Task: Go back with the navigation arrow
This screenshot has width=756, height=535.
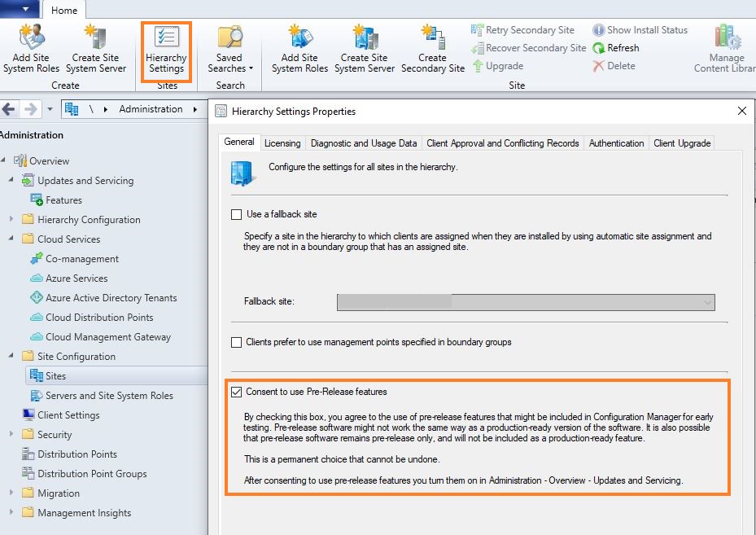Action: point(9,109)
